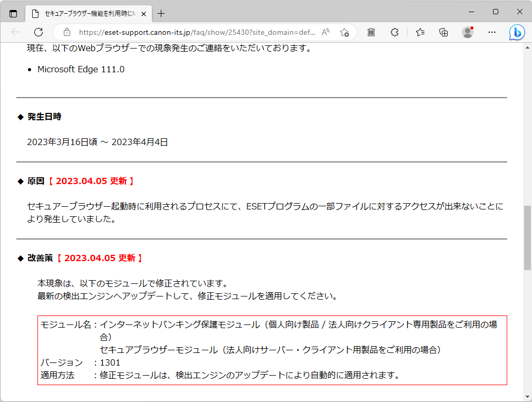Click the page scroll down arrow
532x402 pixels.
tap(528, 396)
